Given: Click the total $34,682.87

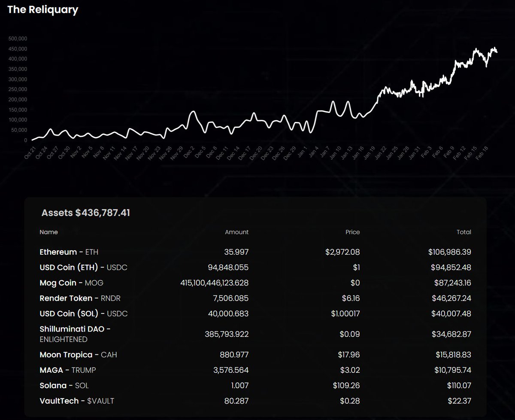Looking at the screenshot, I should (x=451, y=334).
